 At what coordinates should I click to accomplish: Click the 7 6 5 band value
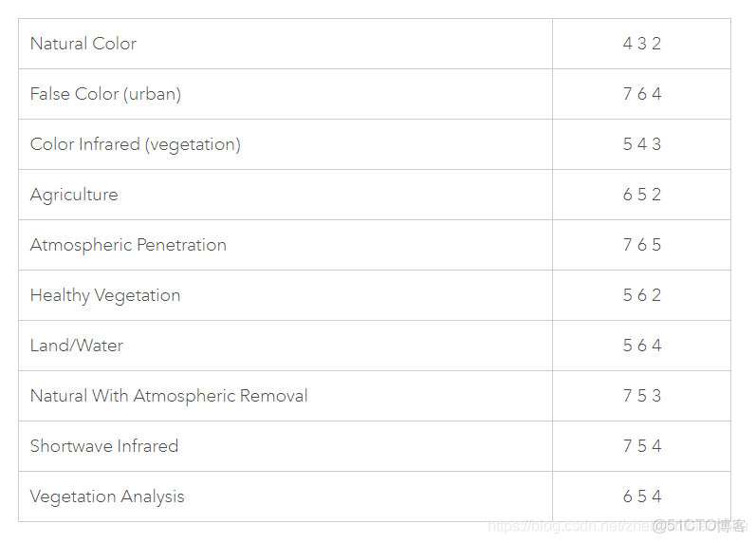642,245
